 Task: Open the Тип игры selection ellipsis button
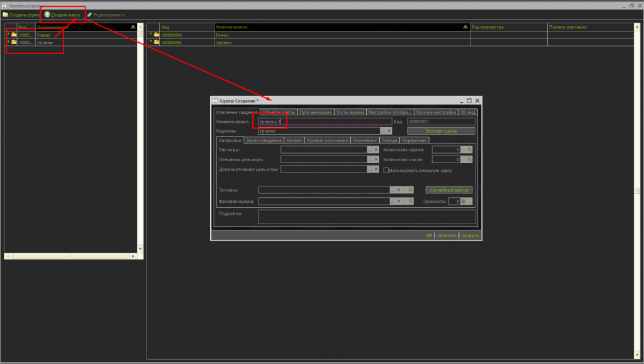370,150
